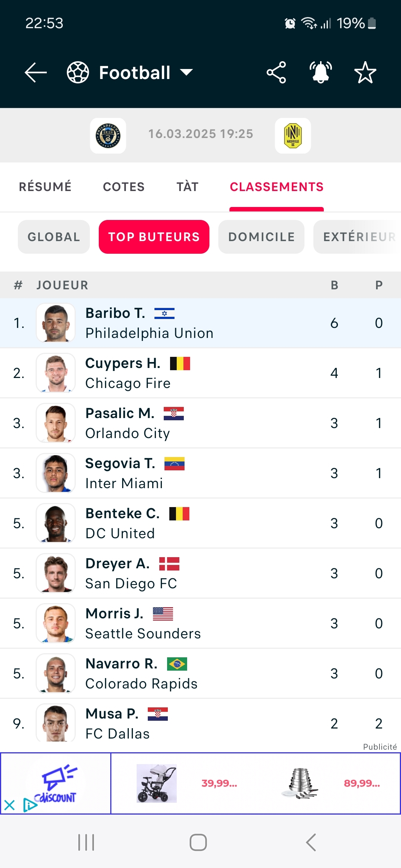Open Baribo T. player photo
Screen dimensions: 401x868
coord(56,323)
